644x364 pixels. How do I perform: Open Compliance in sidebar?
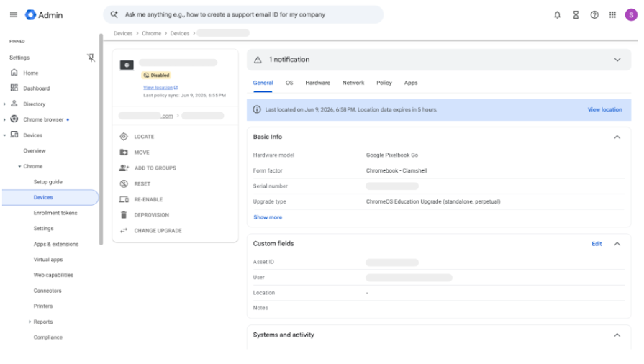pyautogui.click(x=48, y=337)
